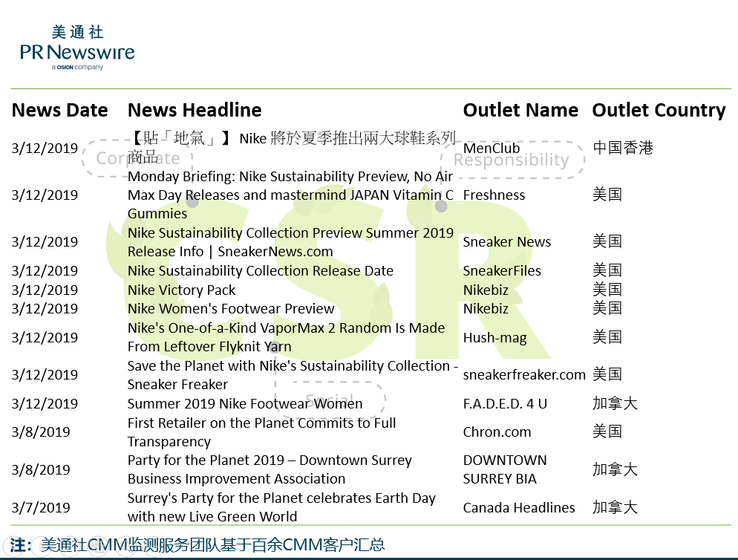Click the Save the Planet with Nike's headline
The width and height of the screenshot is (738, 560).
(293, 375)
